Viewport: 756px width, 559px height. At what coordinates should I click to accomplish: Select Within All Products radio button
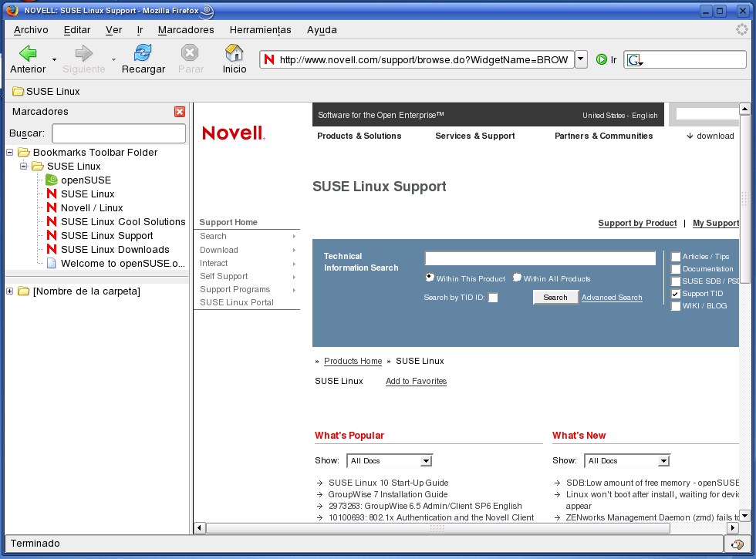[517, 278]
